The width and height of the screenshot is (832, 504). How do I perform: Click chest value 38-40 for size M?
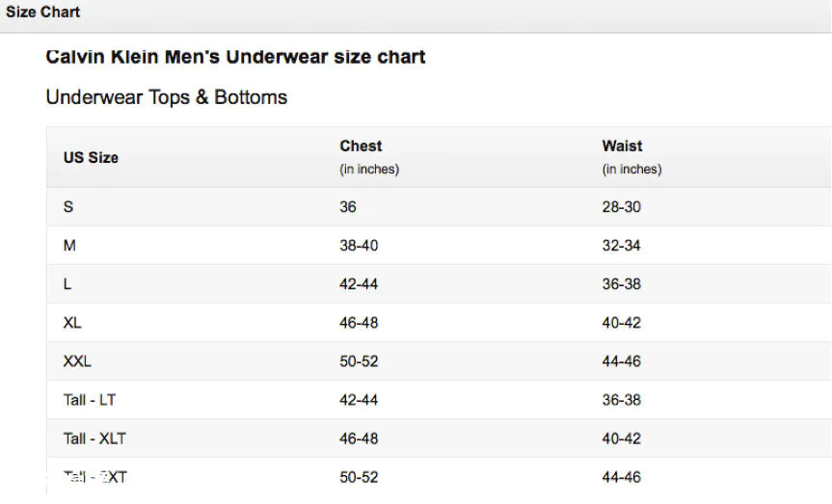click(x=359, y=246)
